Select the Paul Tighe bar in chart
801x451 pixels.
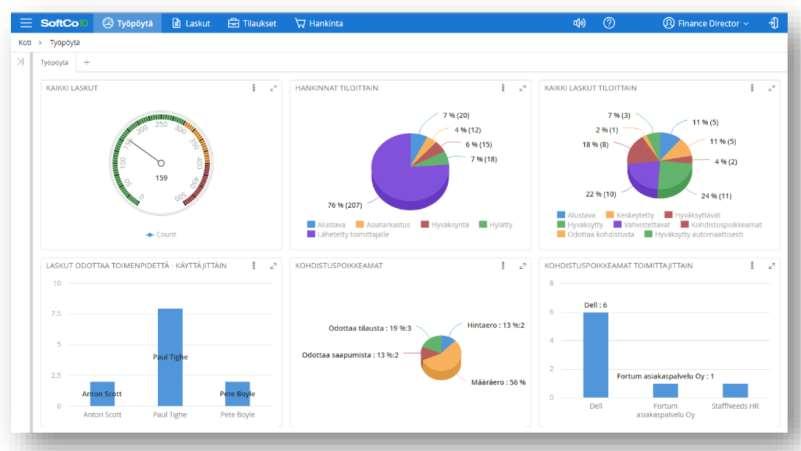pyautogui.click(x=170, y=357)
